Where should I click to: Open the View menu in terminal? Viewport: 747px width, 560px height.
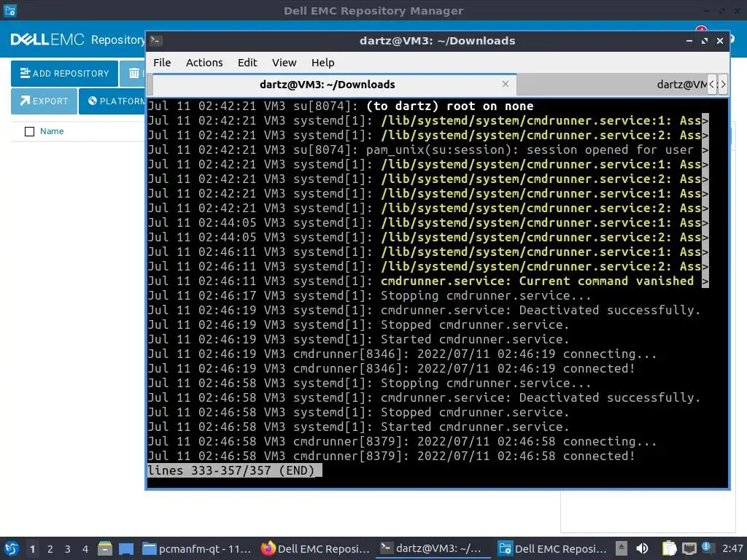point(284,63)
